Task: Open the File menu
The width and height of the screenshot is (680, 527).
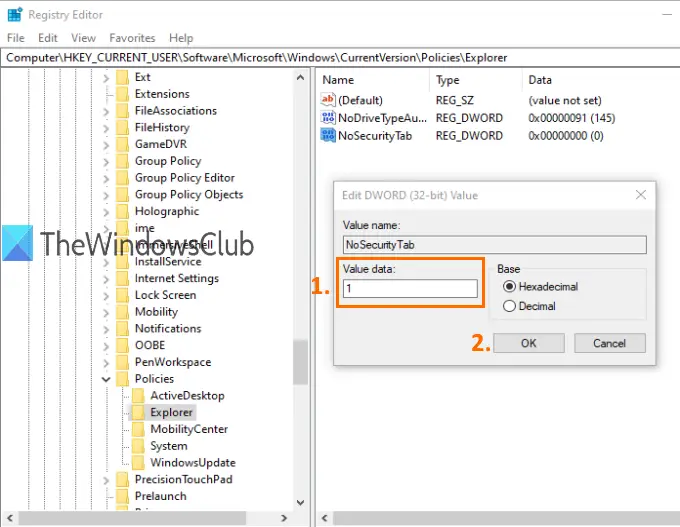Action: [x=16, y=38]
